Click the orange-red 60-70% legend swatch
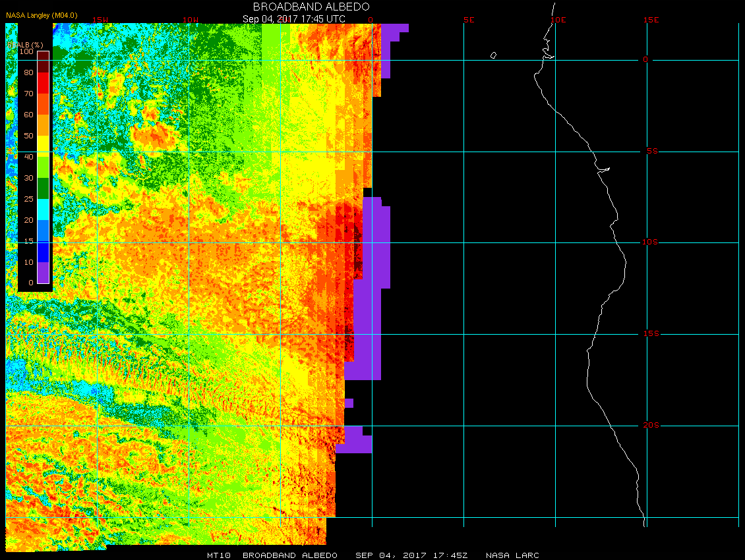Viewport: 745px width, 560px height. coord(44,104)
